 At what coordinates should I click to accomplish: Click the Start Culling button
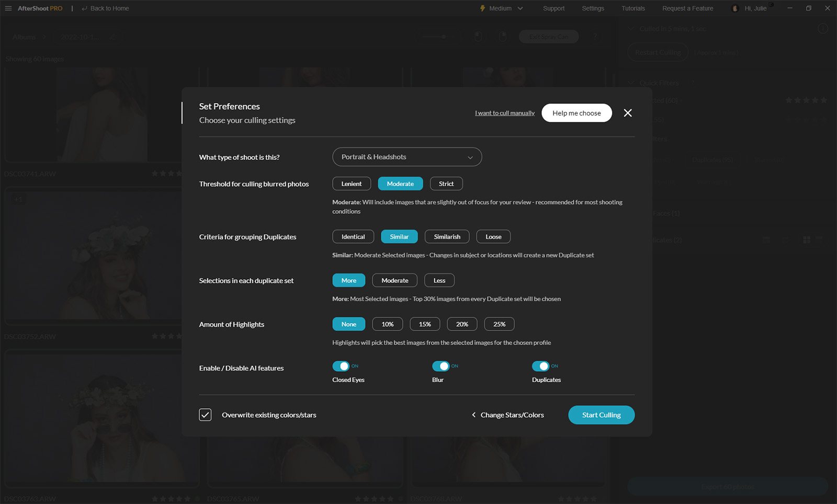pos(601,415)
